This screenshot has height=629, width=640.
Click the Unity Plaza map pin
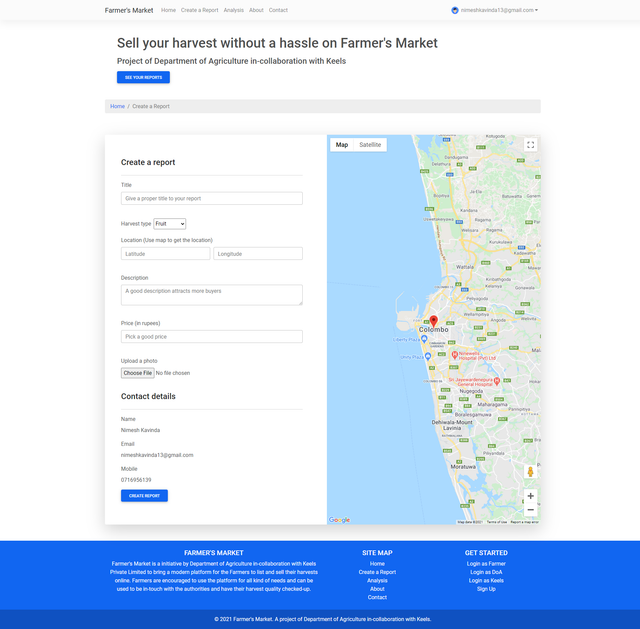[428, 356]
